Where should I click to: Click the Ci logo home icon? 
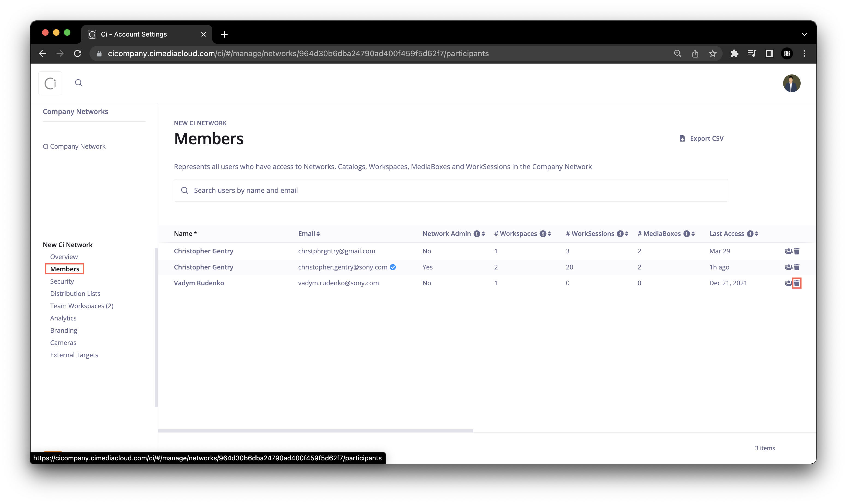[50, 83]
